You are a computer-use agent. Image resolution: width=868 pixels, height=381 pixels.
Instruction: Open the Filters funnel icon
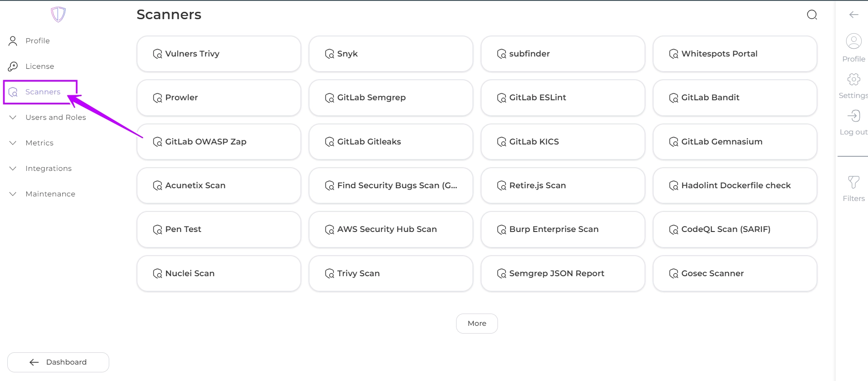(853, 182)
